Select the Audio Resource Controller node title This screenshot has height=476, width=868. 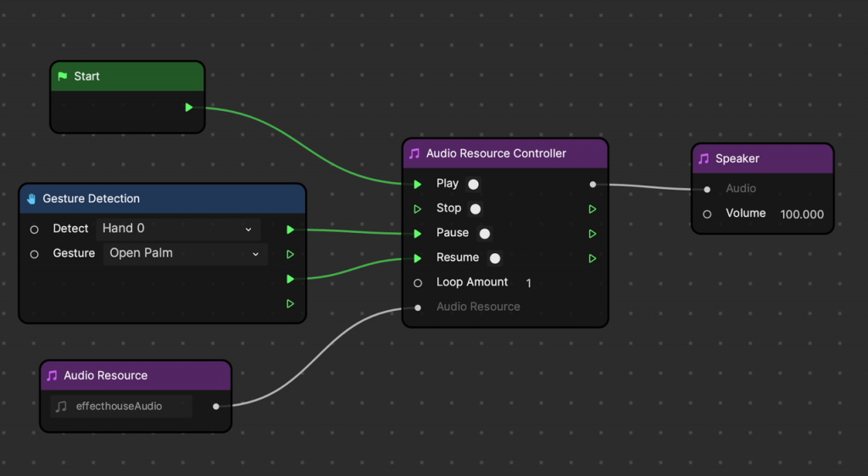pyautogui.click(x=496, y=154)
